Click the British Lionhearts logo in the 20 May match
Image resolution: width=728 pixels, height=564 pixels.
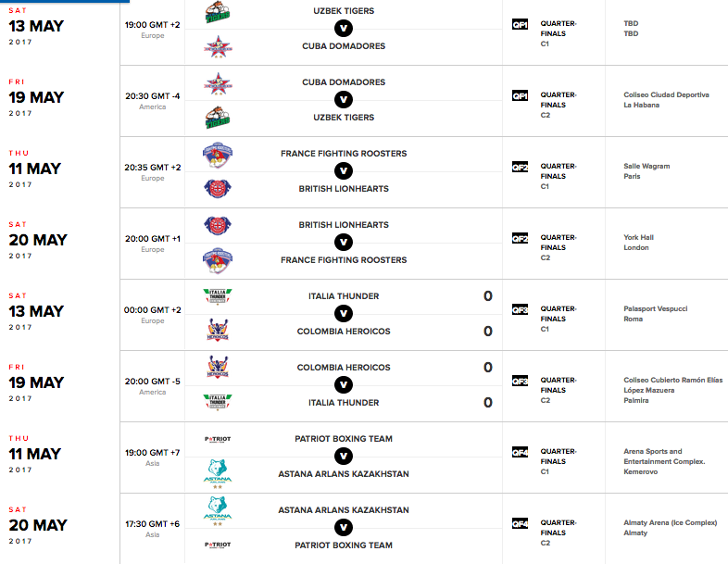tap(218, 226)
